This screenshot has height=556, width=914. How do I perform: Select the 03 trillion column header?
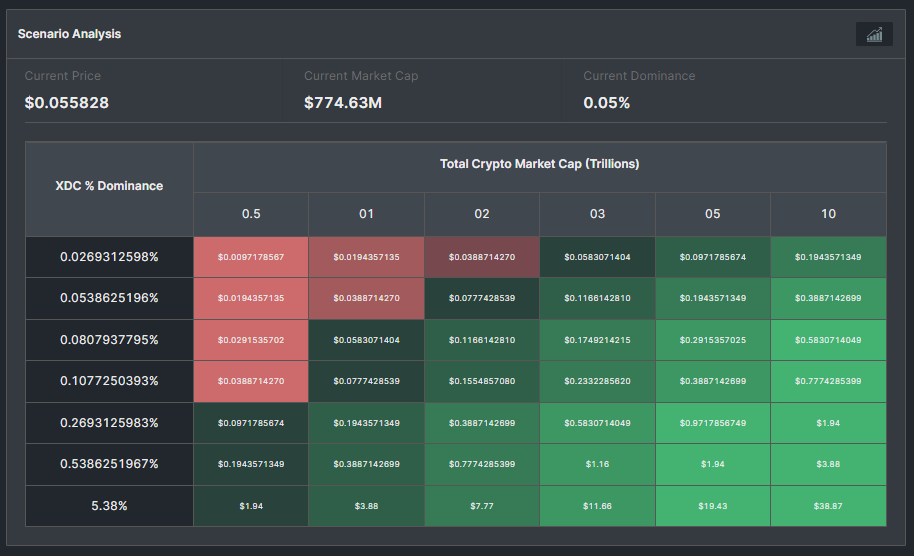click(597, 214)
